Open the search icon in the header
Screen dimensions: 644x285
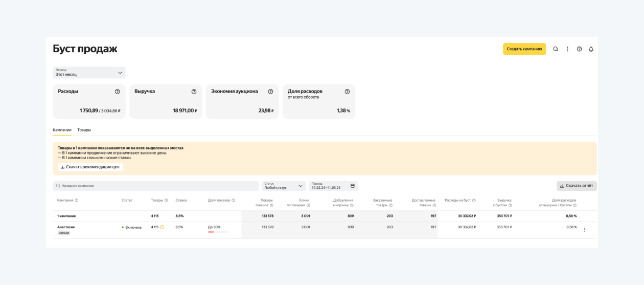(556, 49)
